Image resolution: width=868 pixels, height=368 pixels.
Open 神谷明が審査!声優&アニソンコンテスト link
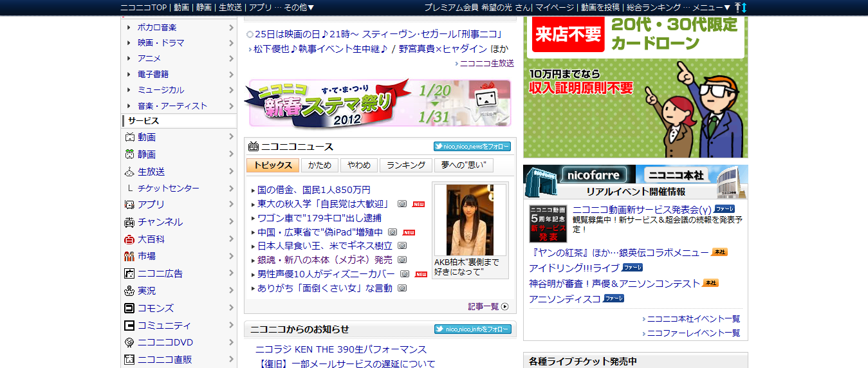614,283
